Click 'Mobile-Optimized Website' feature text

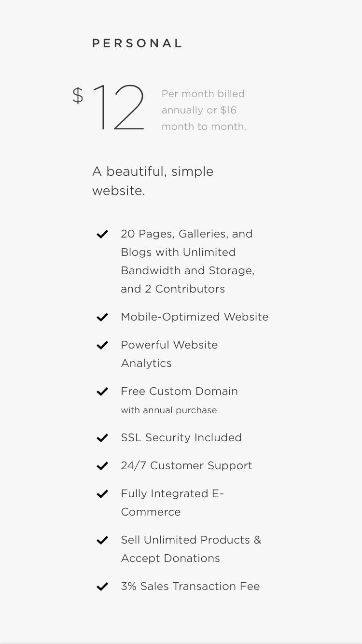point(195,317)
